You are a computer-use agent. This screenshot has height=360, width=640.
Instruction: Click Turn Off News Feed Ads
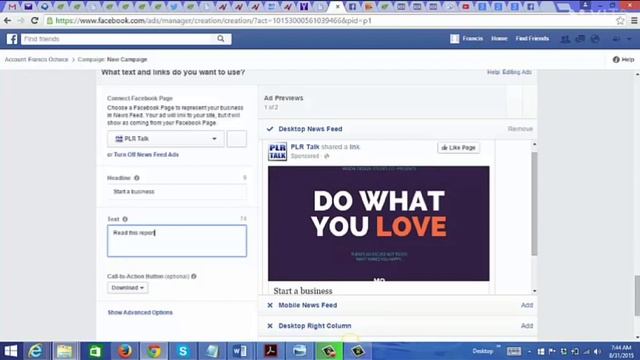pyautogui.click(x=146, y=155)
